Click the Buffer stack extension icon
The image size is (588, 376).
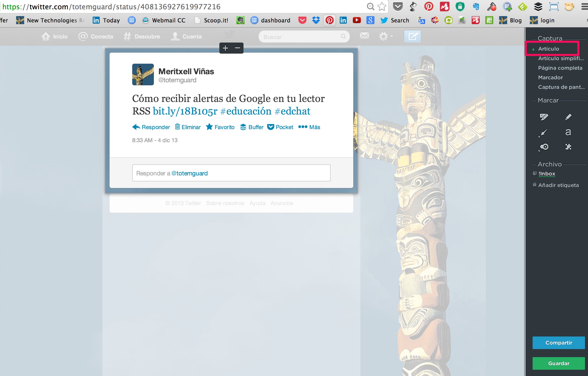538,7
